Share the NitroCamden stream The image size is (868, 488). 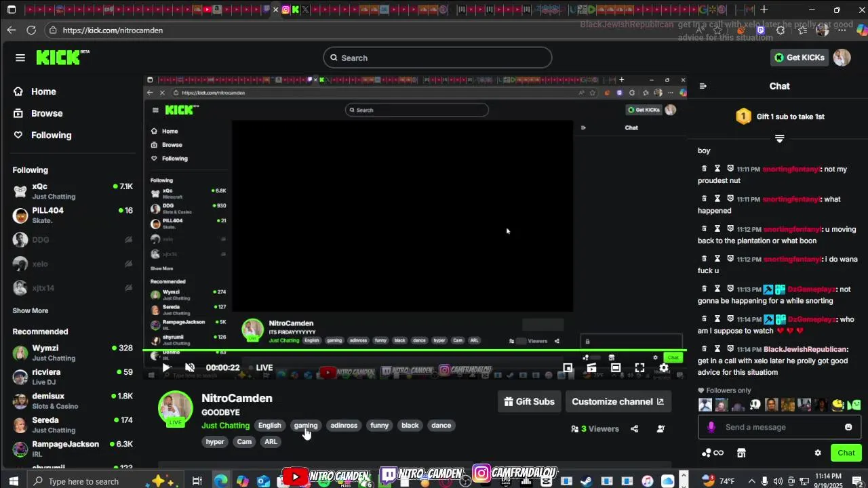pos(635,428)
